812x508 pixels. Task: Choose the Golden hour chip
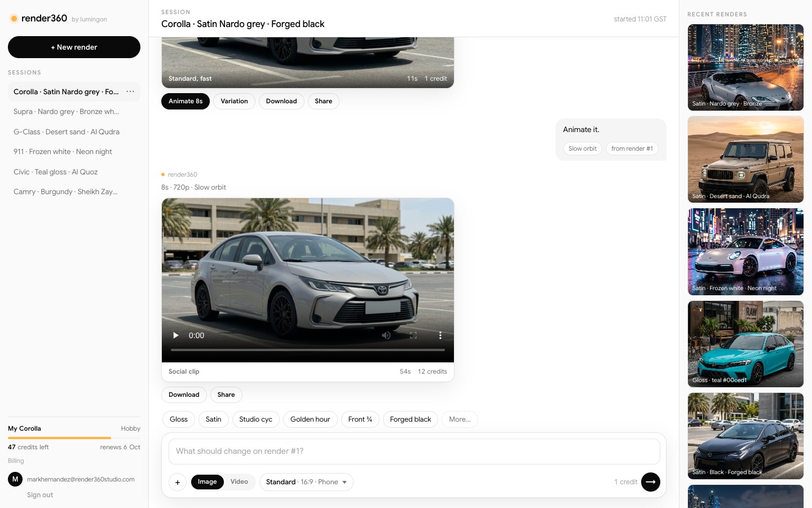310,419
